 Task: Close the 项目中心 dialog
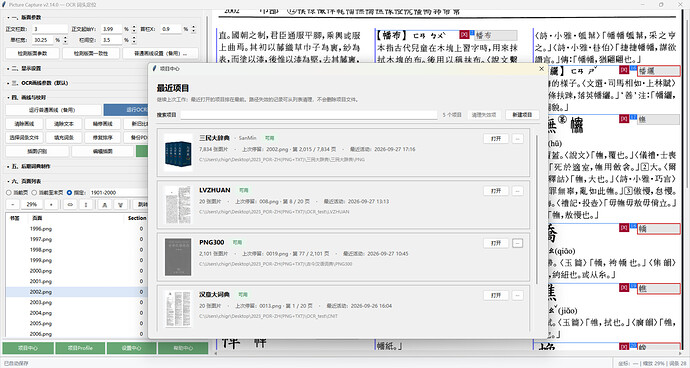[541, 69]
